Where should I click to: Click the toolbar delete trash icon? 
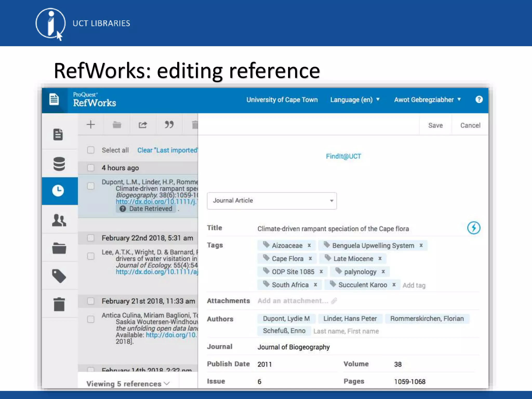pos(195,125)
